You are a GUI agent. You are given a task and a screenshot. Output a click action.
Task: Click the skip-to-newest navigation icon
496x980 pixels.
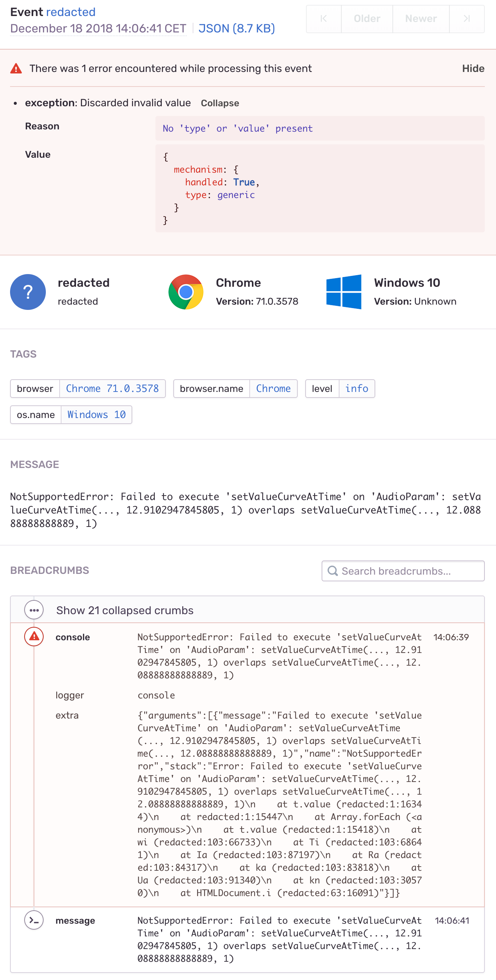(x=467, y=18)
